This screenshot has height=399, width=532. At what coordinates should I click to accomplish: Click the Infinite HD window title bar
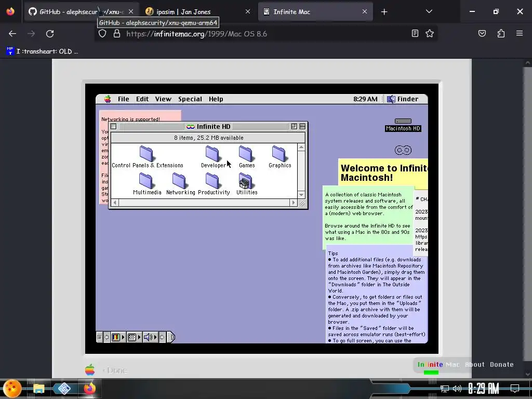click(208, 127)
